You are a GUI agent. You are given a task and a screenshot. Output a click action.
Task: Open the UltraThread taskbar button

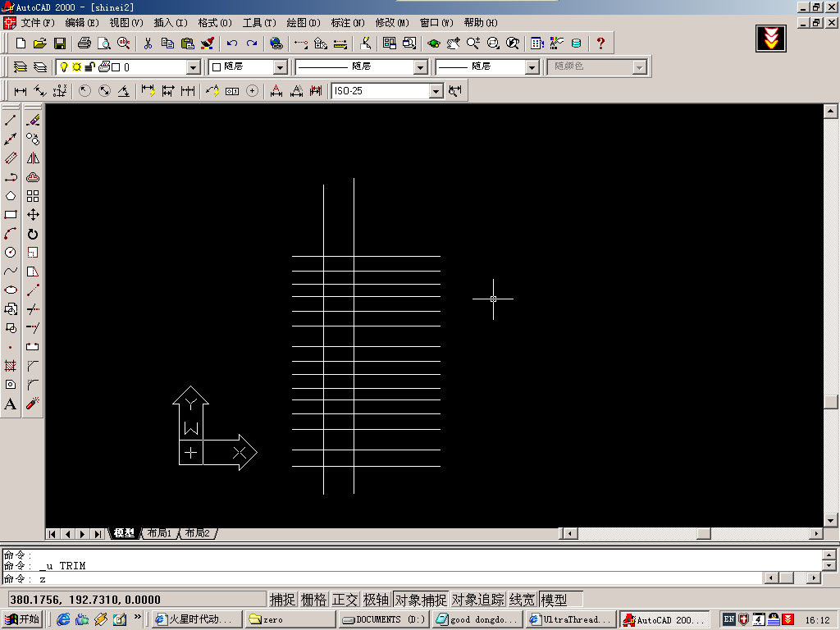(x=571, y=619)
